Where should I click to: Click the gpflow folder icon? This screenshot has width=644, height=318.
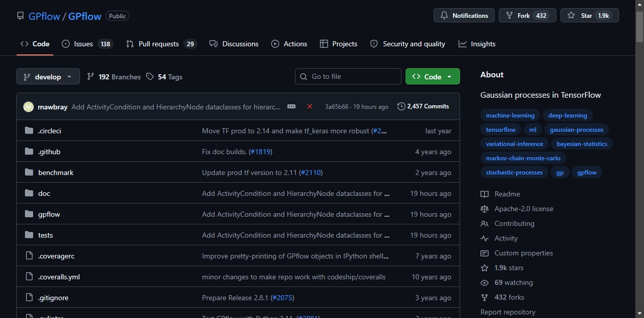pyautogui.click(x=29, y=214)
